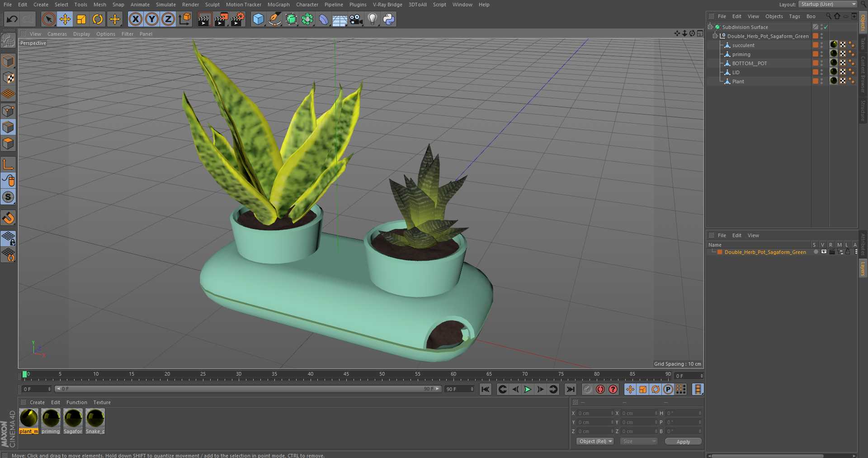
Task: Open the MoGraph menu
Action: pos(278,5)
